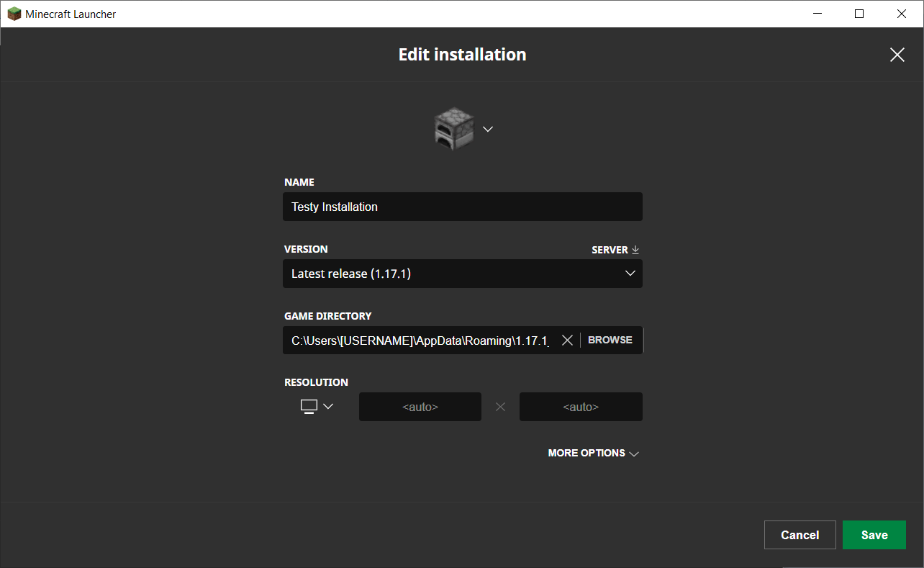Click the resolution width auto field

pos(420,407)
